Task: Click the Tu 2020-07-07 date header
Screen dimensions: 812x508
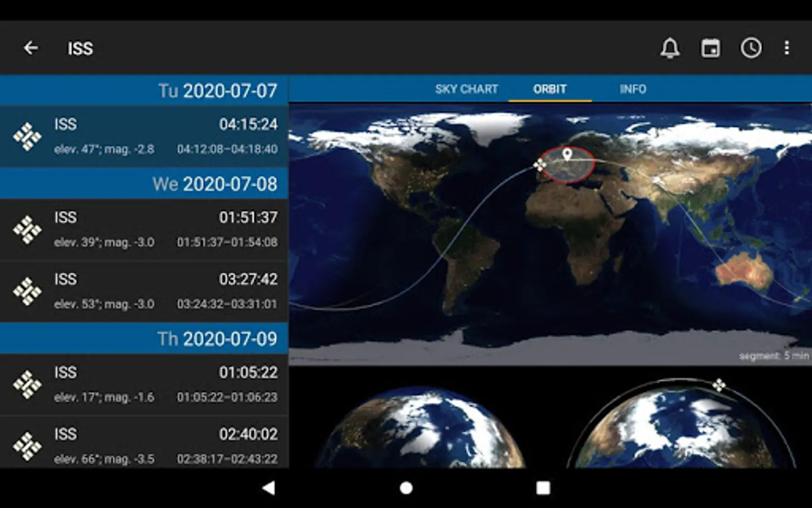Action: [x=144, y=90]
